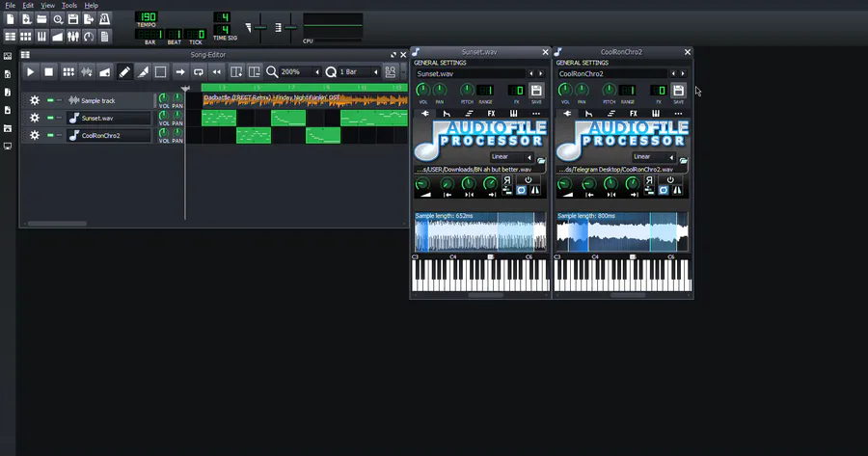Viewport: 868px width, 456px height.
Task: Add a sample track in Song Editor
Action: 87,72
